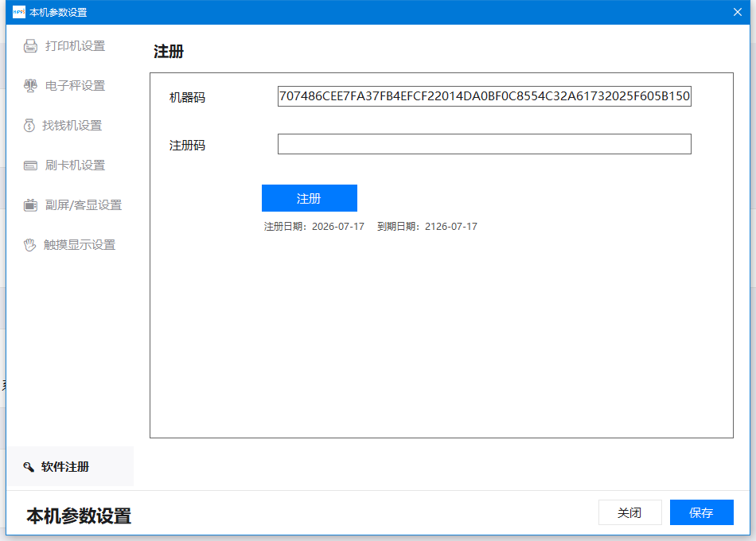The image size is (756, 541).
Task: Open 电子秤设置 section
Action: tap(70, 86)
